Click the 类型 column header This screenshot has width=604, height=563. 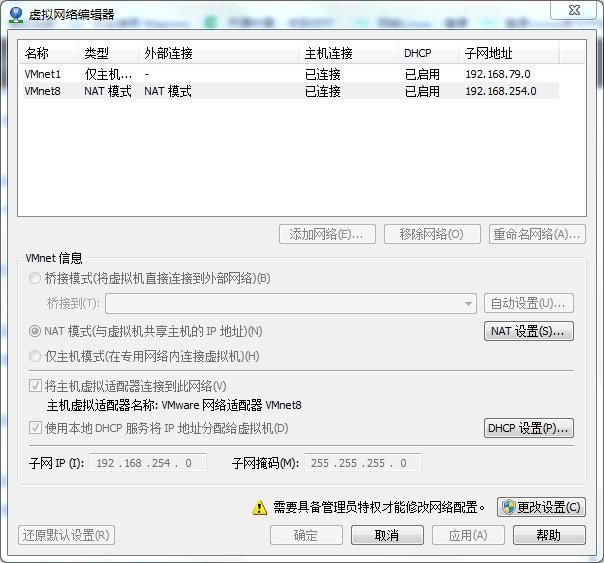point(108,53)
